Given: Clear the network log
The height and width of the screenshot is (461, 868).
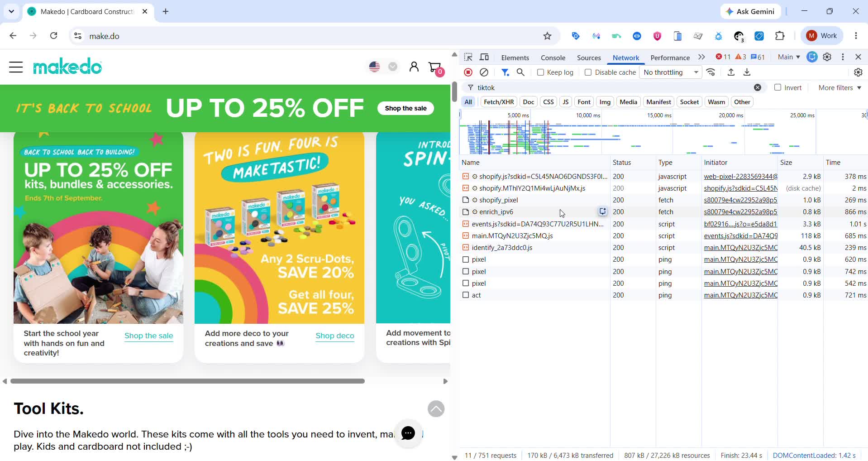Looking at the screenshot, I should click(484, 72).
